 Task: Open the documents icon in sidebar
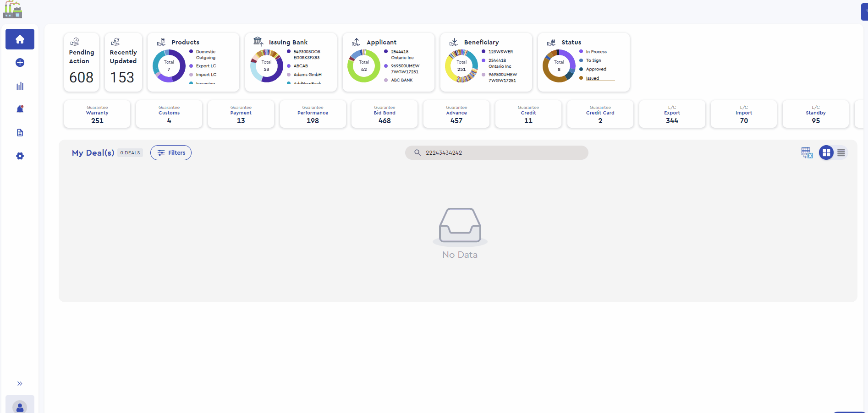(20, 133)
